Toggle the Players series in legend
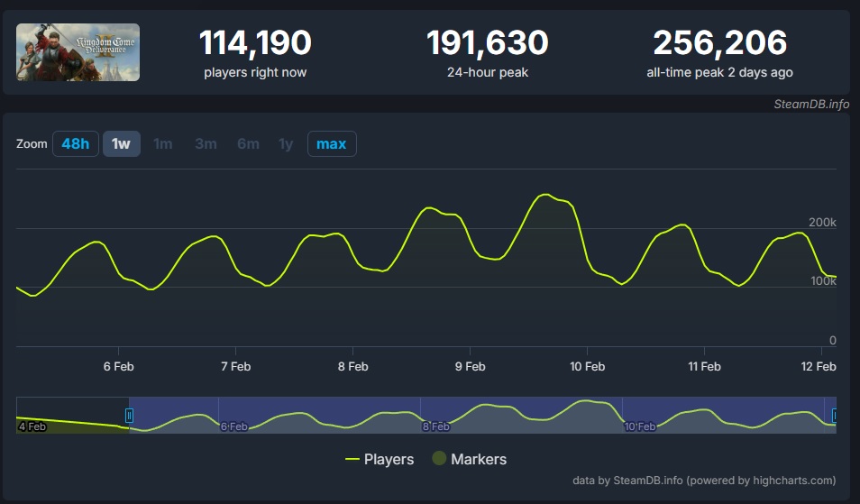This screenshot has height=504, width=860. 379,459
